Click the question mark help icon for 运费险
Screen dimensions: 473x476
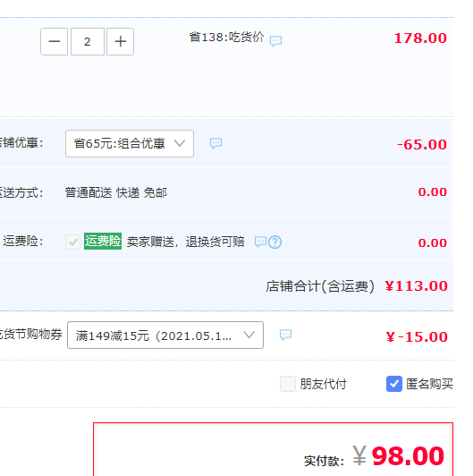tap(275, 242)
